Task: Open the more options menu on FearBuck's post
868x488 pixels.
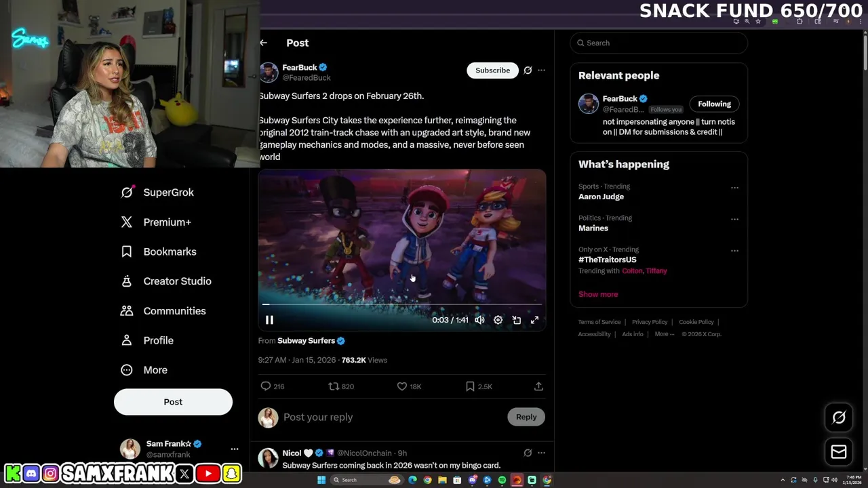Action: [x=541, y=70]
